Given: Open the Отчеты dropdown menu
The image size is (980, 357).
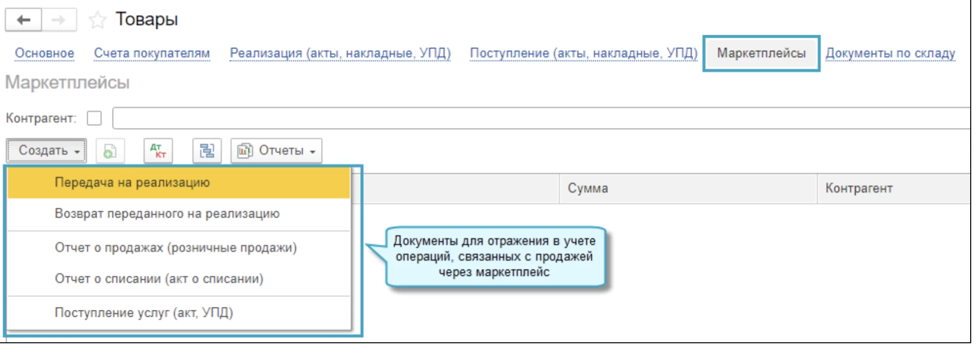Looking at the screenshot, I should click(276, 151).
